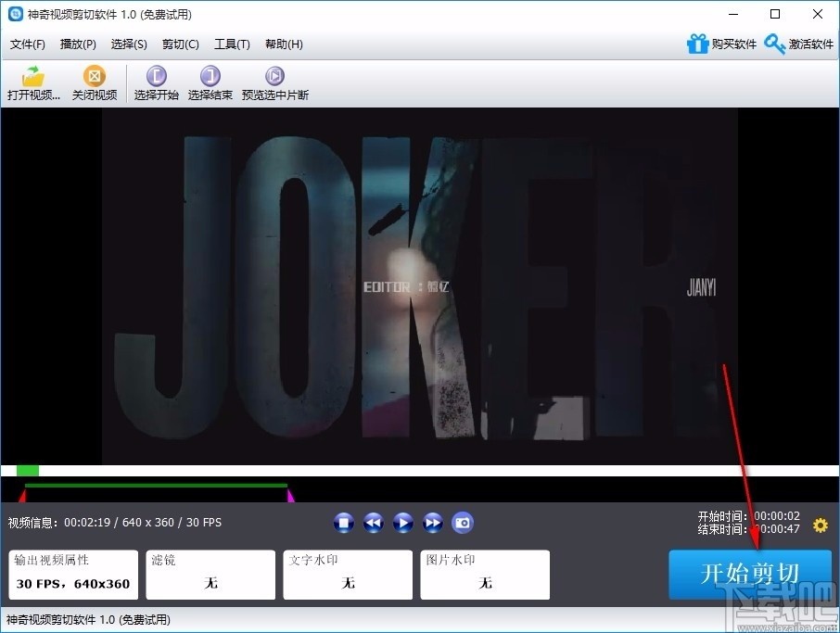
Task: Open 输出视频属性 settings box
Action: point(73,575)
